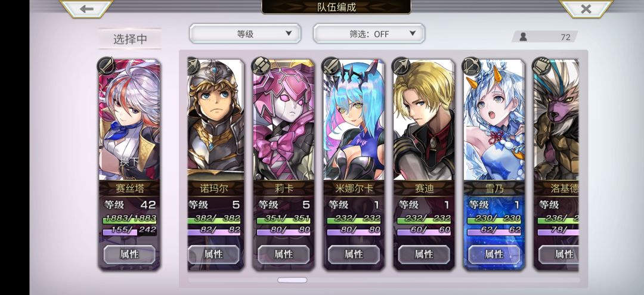The height and width of the screenshot is (295, 644).
Task: Select the 赛迪 character portrait
Action: (424, 120)
